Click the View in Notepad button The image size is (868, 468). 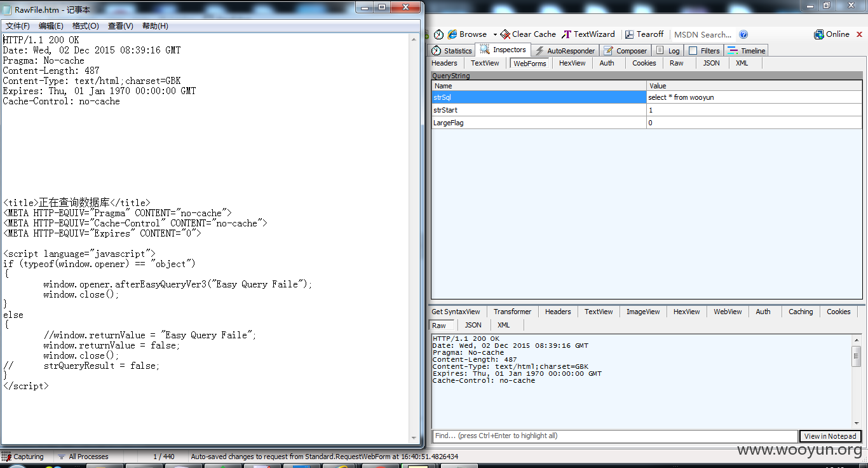tap(830, 436)
